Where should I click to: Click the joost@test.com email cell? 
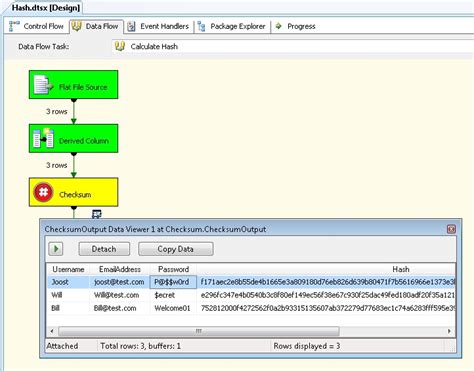[x=119, y=282]
